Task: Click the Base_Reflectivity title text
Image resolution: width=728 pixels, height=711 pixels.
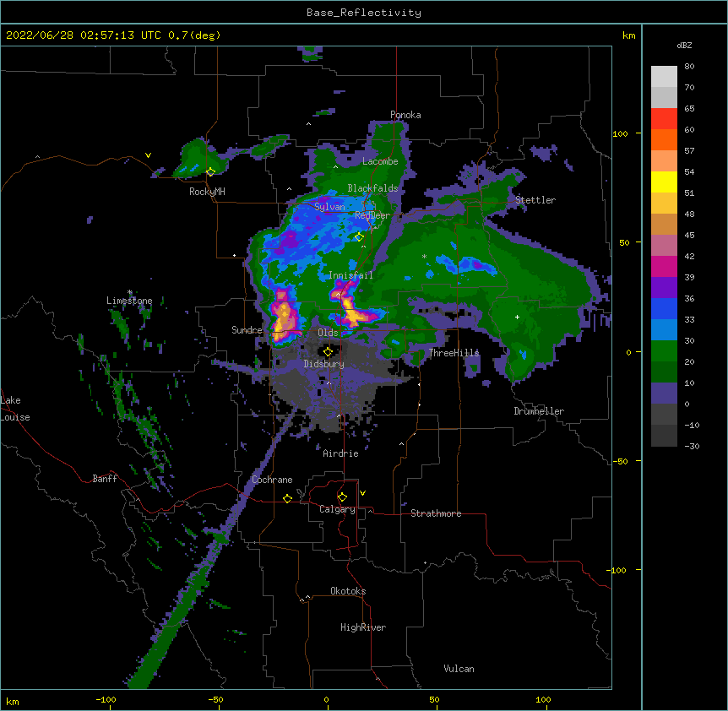Action: click(364, 13)
